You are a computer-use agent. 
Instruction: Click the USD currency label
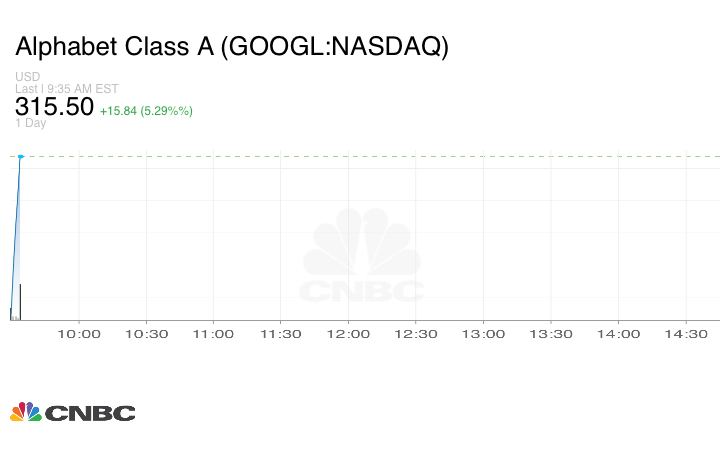pyautogui.click(x=27, y=77)
